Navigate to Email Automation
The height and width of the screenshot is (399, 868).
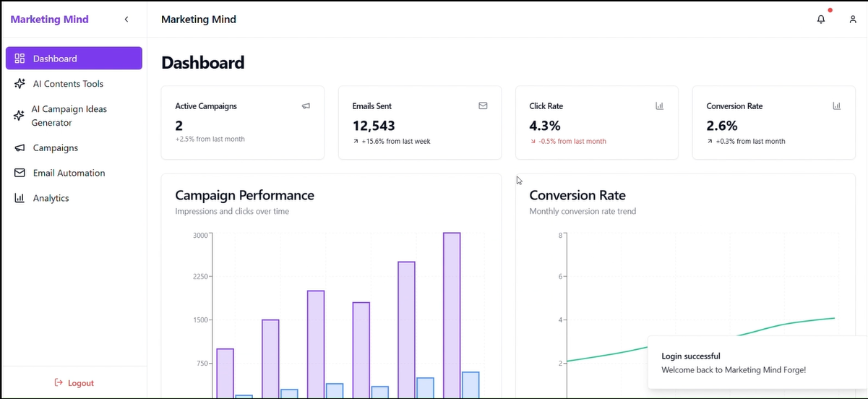coord(69,173)
